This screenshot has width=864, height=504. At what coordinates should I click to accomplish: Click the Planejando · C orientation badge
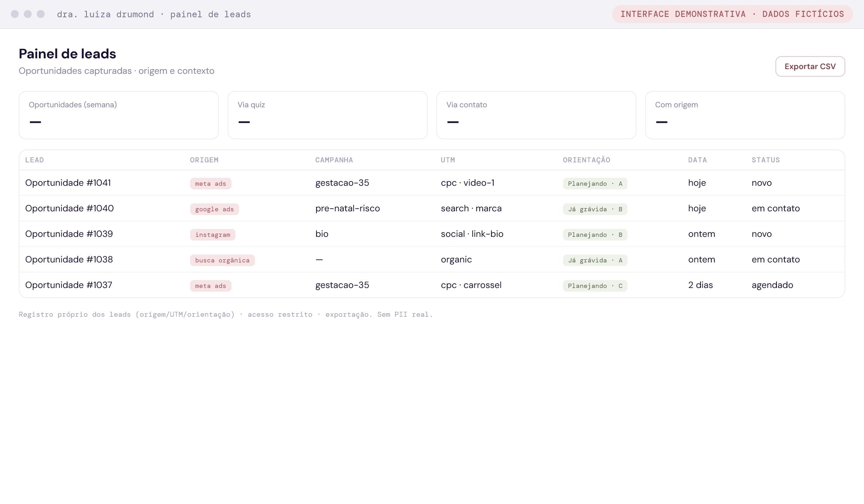(595, 286)
